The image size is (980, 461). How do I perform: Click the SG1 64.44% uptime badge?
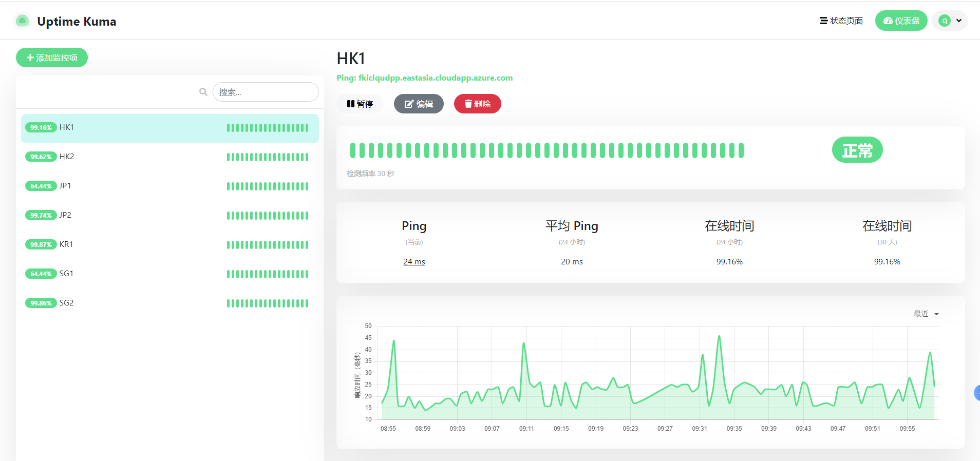click(41, 274)
